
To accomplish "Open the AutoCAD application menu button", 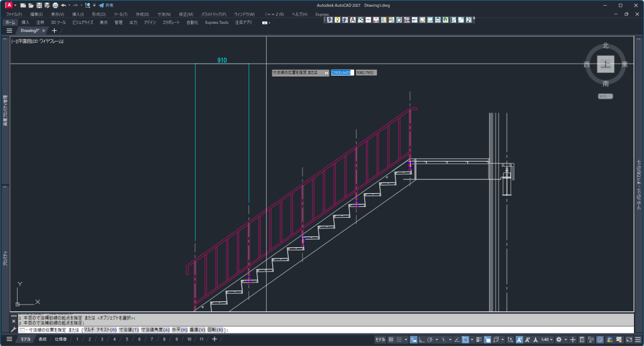I will point(9,5).
